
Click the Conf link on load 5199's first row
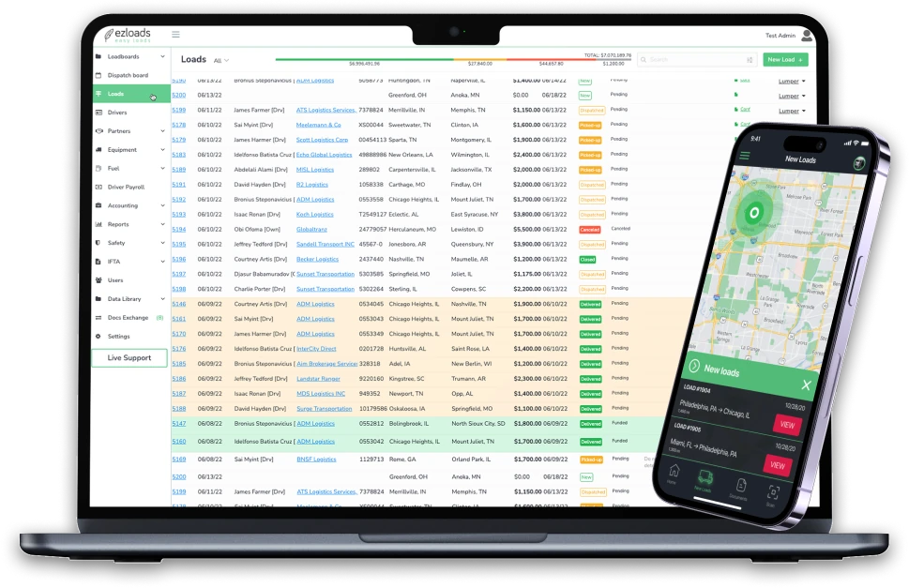[745, 110]
